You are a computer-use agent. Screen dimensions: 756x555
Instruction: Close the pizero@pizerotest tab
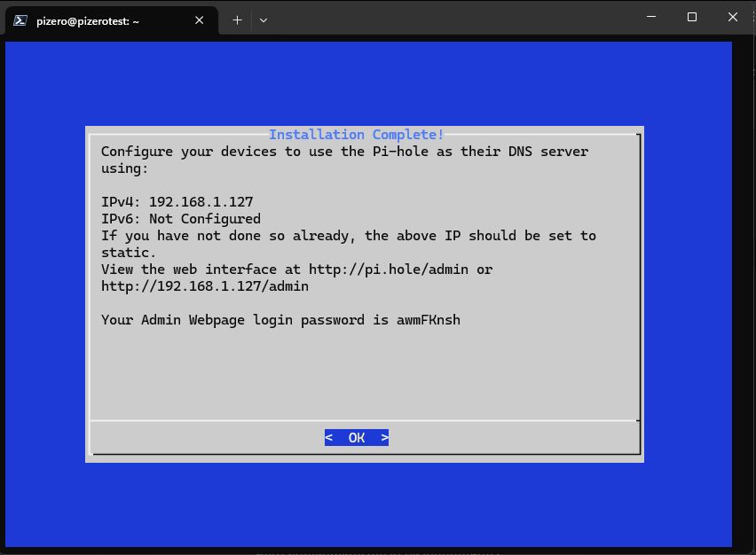tap(200, 20)
